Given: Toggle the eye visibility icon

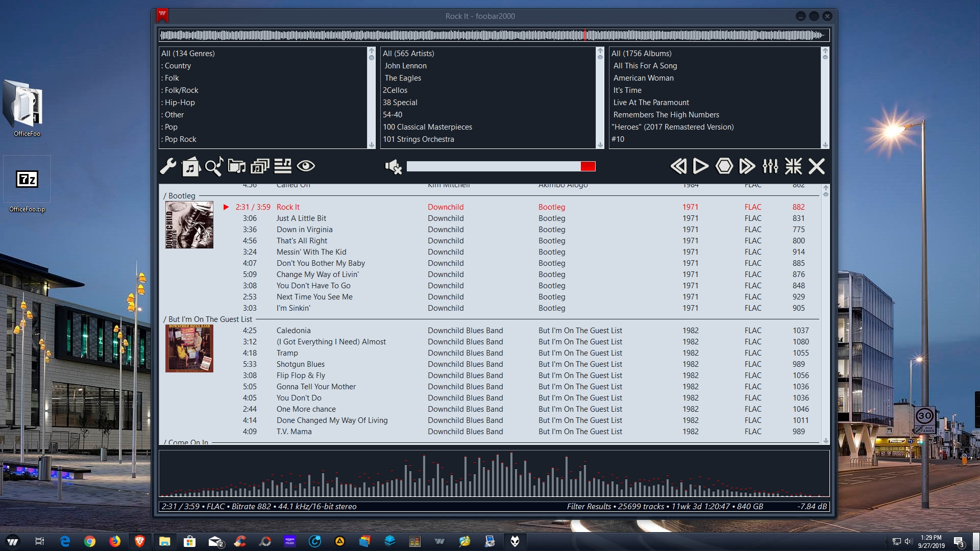Looking at the screenshot, I should (306, 166).
